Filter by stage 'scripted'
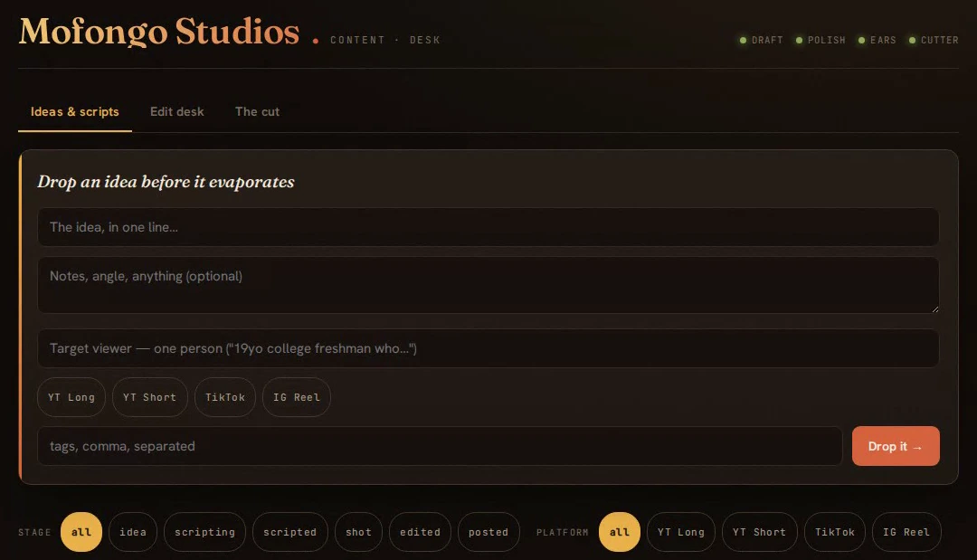977x560 pixels. (x=289, y=532)
